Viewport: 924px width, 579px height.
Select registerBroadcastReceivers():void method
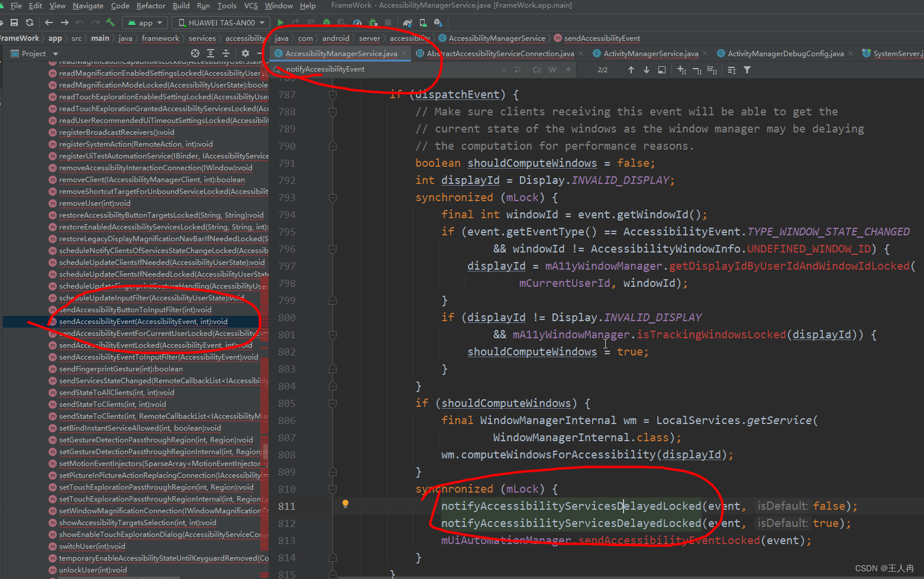(117, 132)
